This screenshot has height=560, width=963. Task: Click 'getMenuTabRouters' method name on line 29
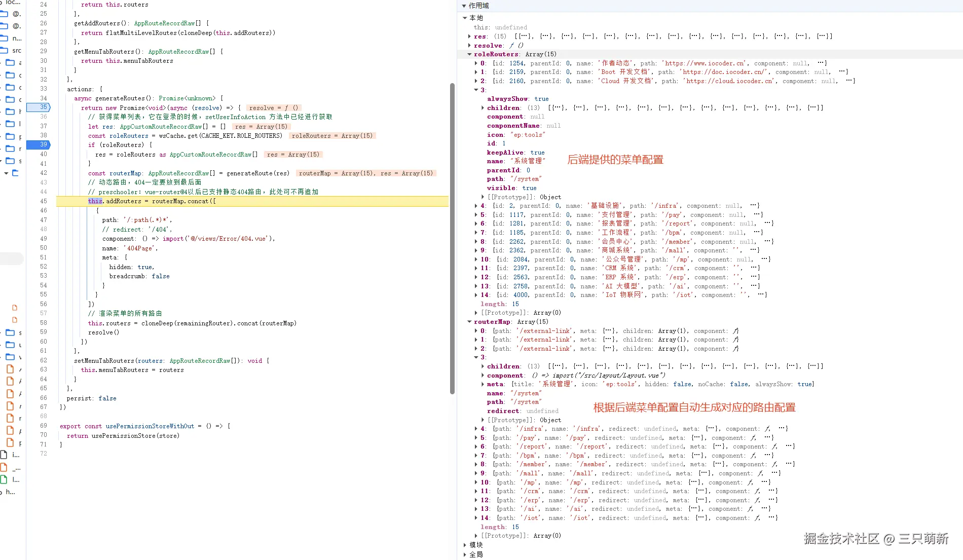pyautogui.click(x=104, y=52)
